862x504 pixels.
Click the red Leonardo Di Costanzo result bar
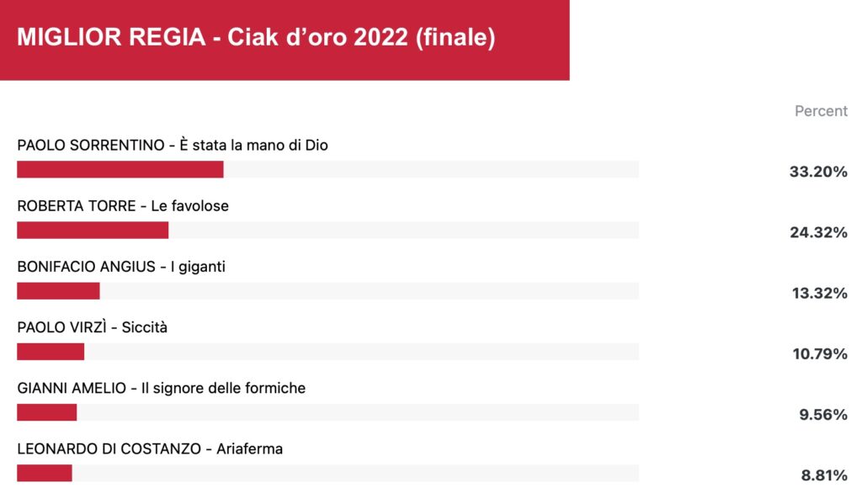(x=45, y=473)
